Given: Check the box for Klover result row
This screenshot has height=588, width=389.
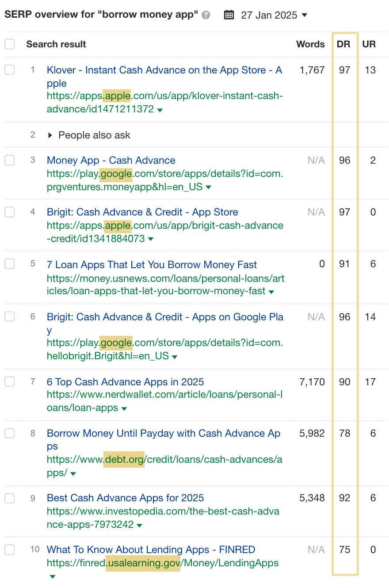Looking at the screenshot, I should coord(9,70).
